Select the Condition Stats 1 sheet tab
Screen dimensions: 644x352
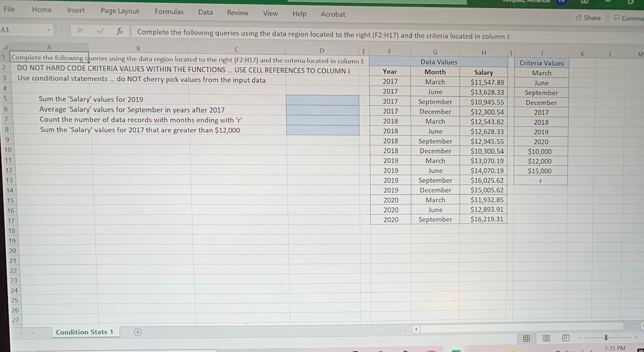[x=85, y=332]
